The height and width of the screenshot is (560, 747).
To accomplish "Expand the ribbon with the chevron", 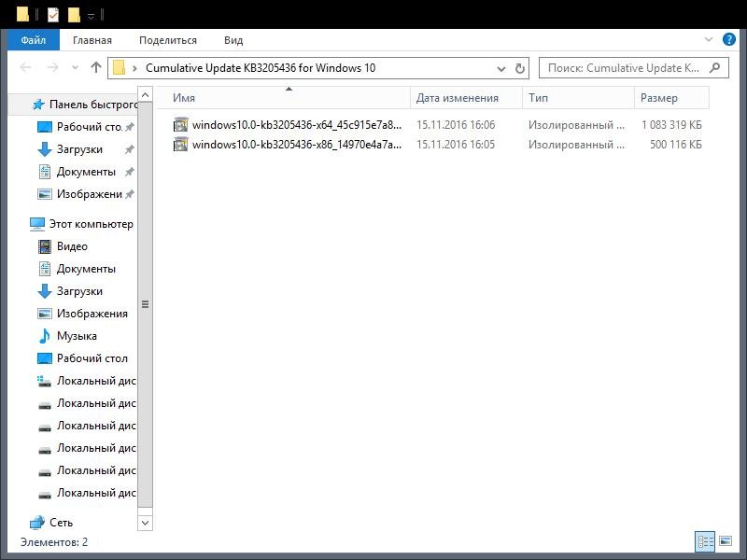I will [709, 39].
